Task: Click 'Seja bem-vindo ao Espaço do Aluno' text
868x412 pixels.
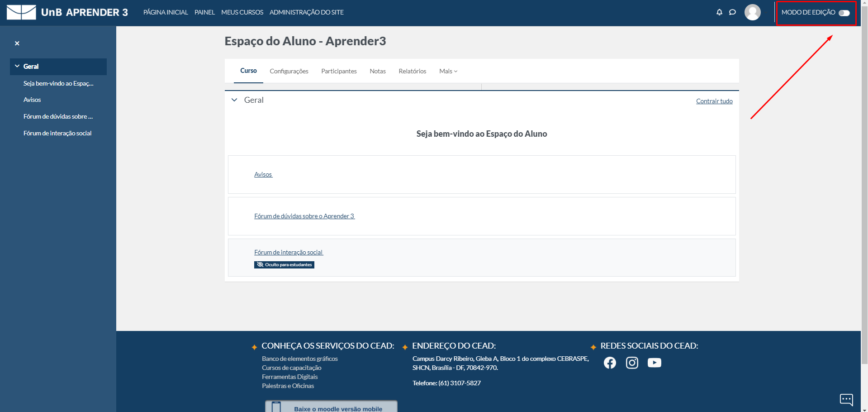Action: click(x=482, y=134)
